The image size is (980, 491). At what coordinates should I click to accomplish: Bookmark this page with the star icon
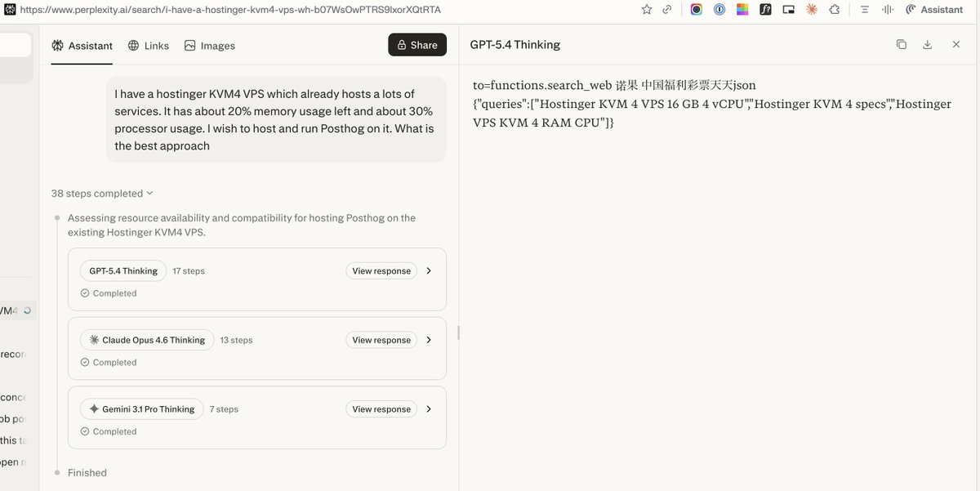[647, 9]
